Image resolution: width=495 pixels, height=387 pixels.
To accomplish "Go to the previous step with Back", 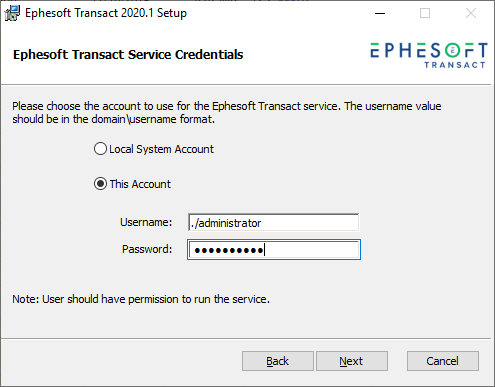I will point(278,361).
